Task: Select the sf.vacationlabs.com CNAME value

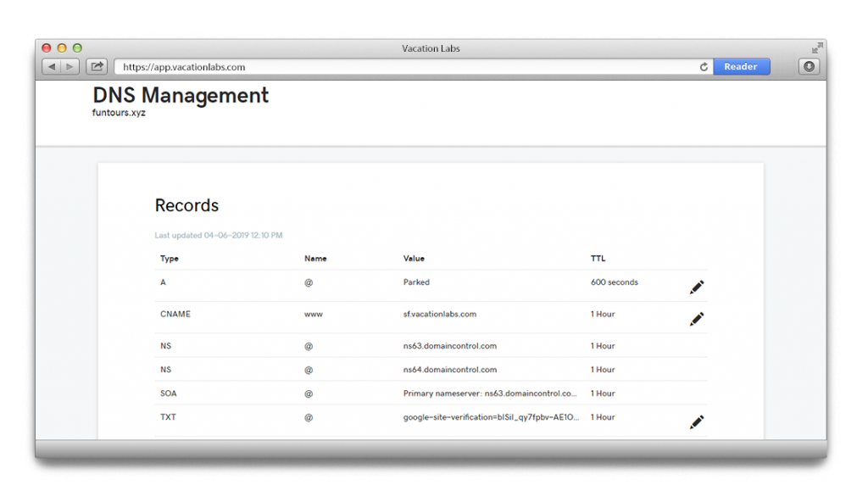Action: pyautogui.click(x=440, y=314)
